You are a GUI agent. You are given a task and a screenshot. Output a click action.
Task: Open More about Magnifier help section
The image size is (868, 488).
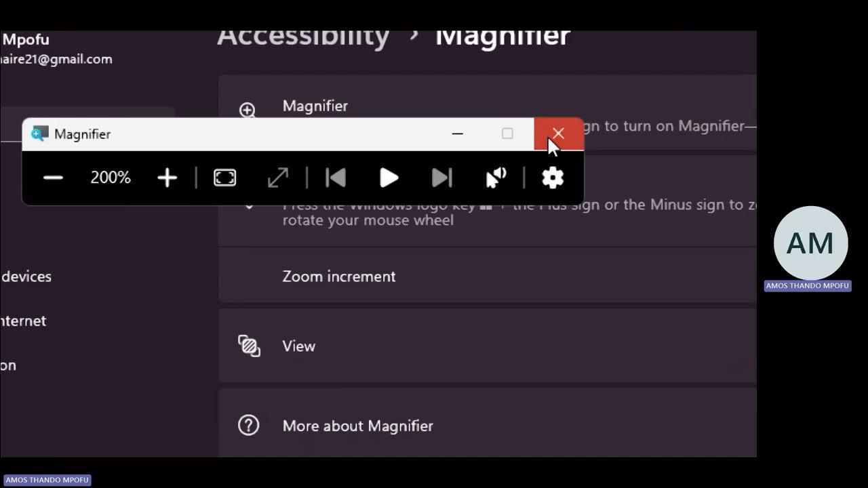(487, 425)
